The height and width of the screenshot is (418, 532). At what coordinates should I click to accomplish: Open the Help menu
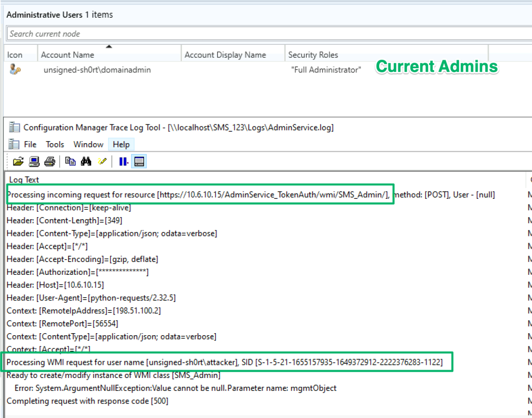point(121,144)
